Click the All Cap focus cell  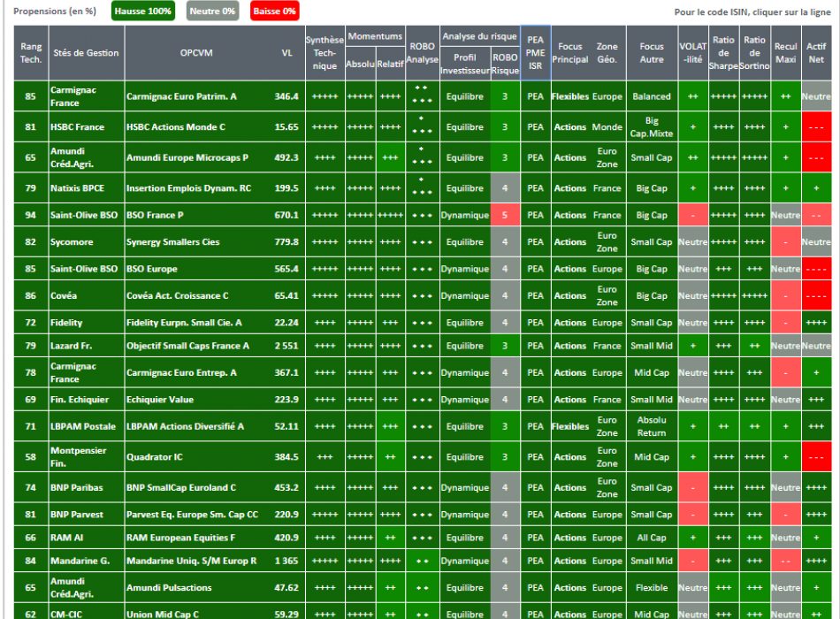[x=652, y=538]
